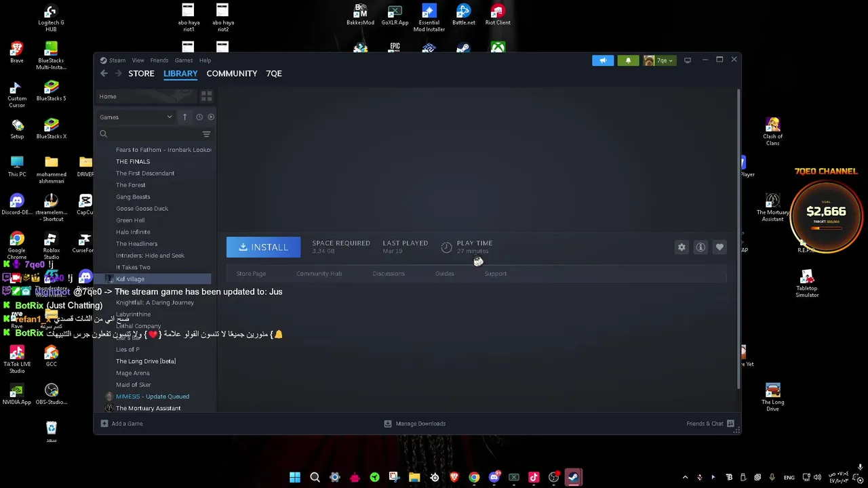Go back with the Steam back arrow
Screen dimensions: 868x488
coord(104,73)
